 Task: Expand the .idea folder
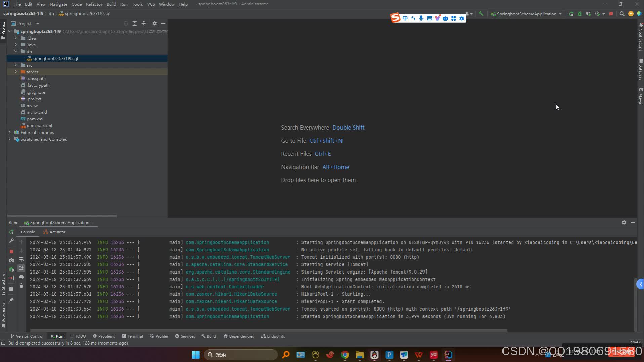(16, 38)
